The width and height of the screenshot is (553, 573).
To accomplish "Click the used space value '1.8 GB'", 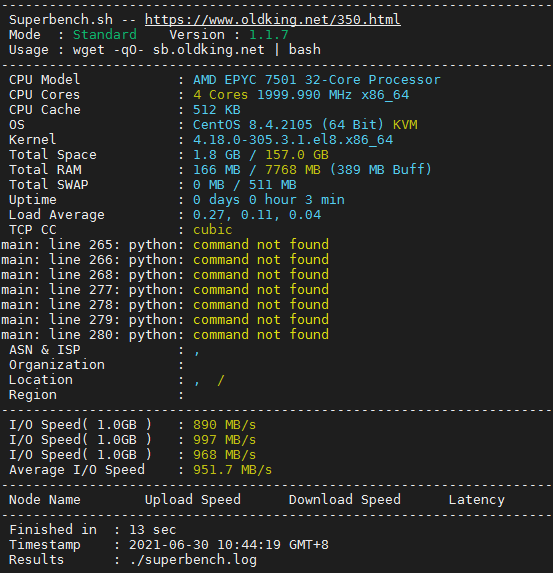I will tap(217, 155).
